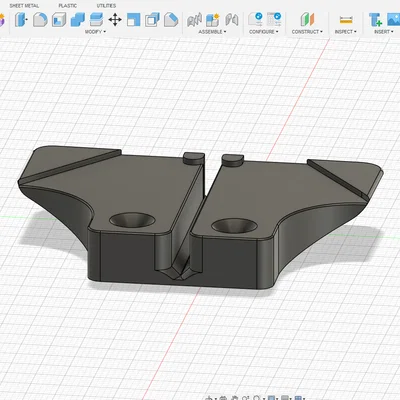Select the Press Pull tool

21,19
